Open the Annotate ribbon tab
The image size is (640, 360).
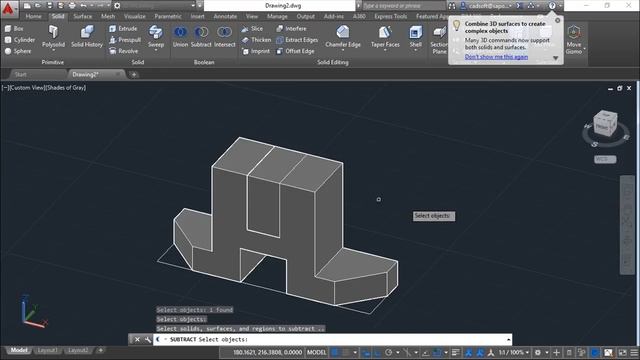[x=225, y=16]
